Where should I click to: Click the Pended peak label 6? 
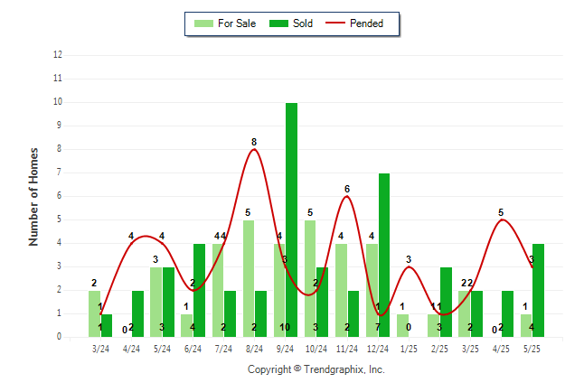tap(347, 189)
